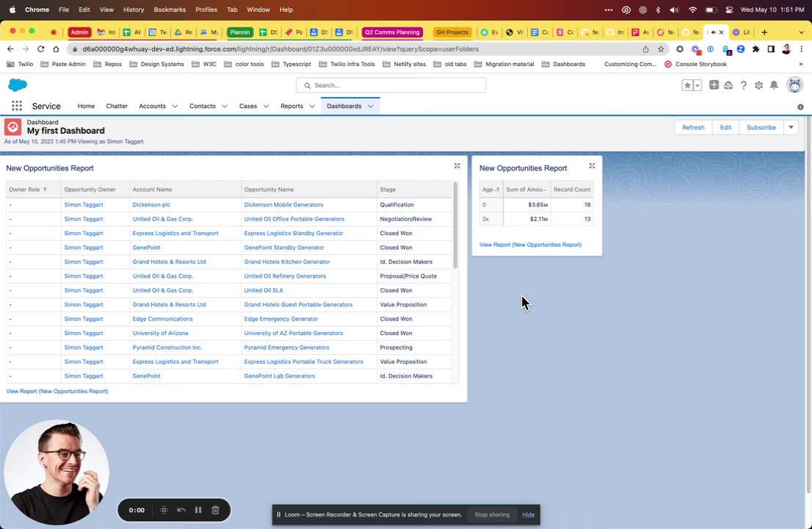Open the browser Home icon
This screenshot has height=529, width=812.
pos(56,48)
